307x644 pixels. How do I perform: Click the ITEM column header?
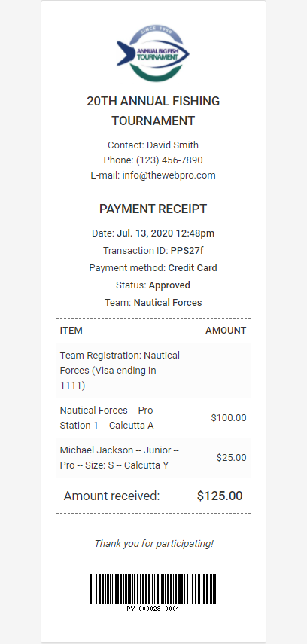[71, 331]
